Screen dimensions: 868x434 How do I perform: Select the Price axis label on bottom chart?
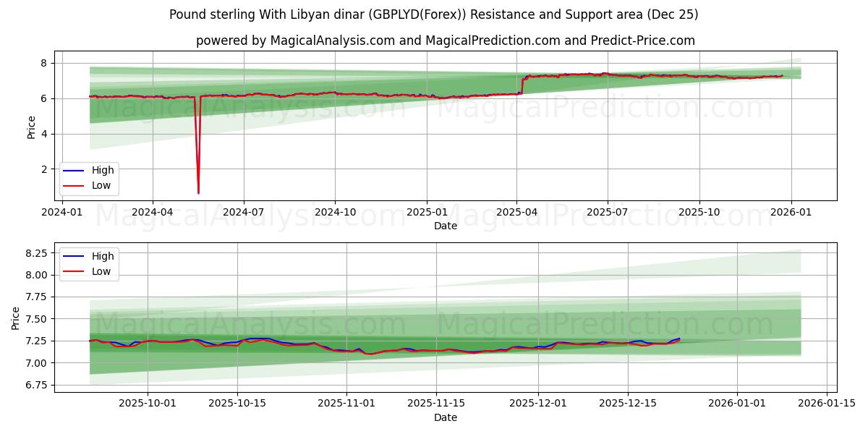(x=16, y=317)
